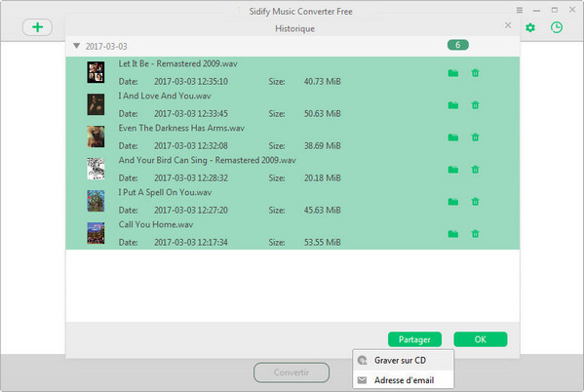The image size is (584, 392).
Task: Click the OK button
Action: [480, 339]
